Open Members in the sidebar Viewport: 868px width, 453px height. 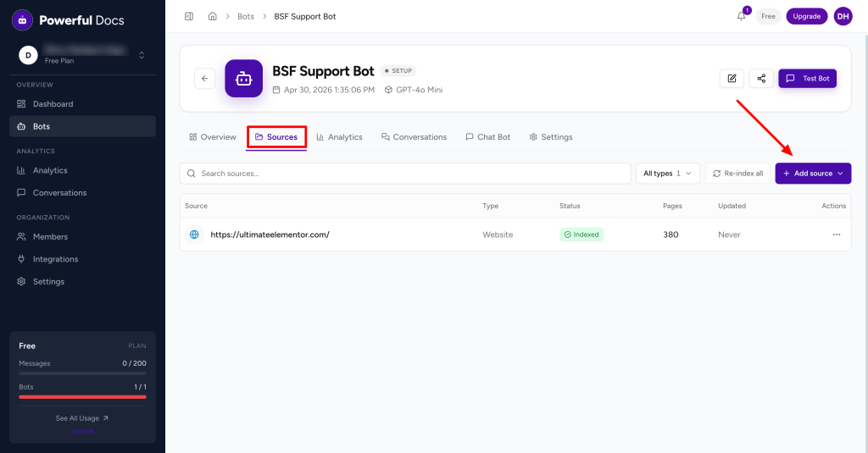(x=82, y=237)
